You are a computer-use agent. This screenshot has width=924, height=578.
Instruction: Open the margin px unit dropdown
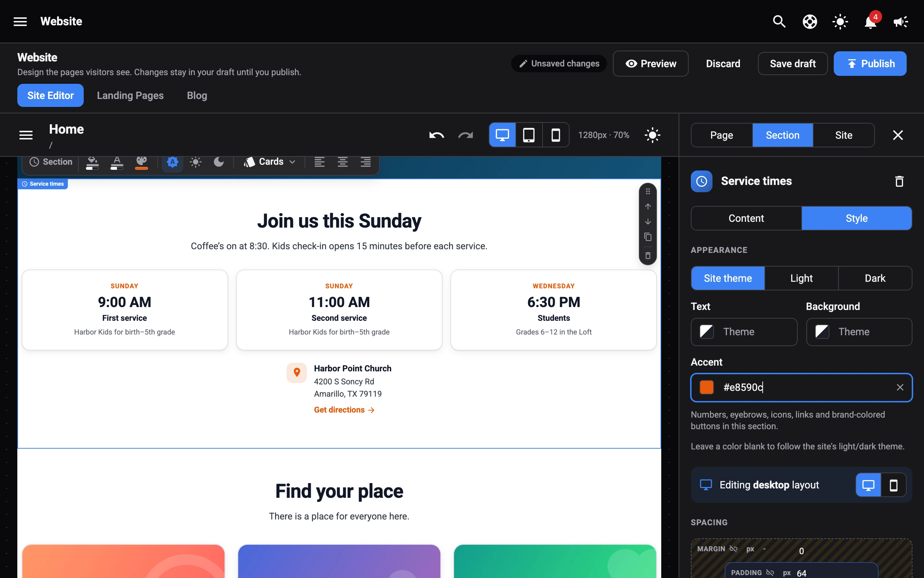pos(756,549)
